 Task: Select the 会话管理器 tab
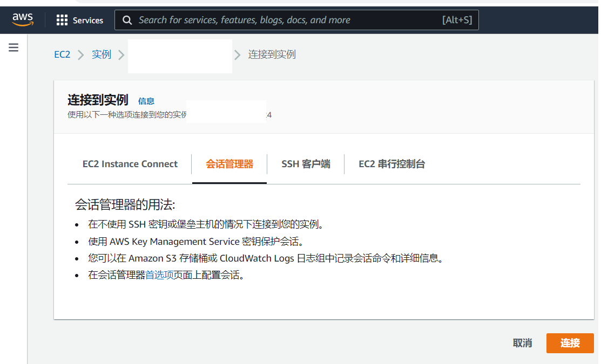pos(229,164)
